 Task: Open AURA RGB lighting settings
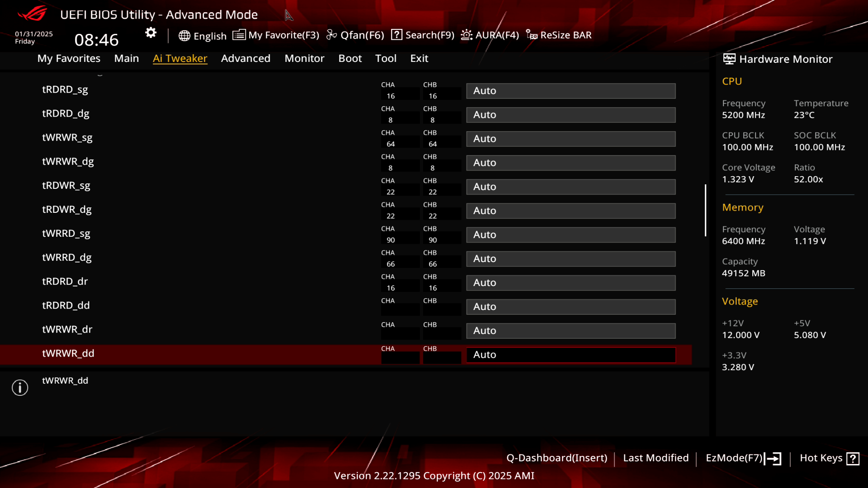tap(489, 34)
